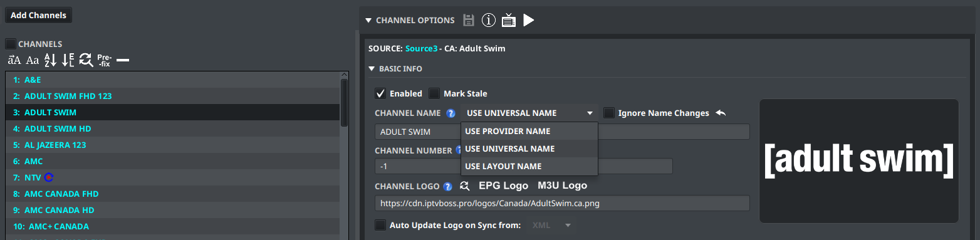Click the title case Aa icon
The width and height of the screenshot is (980, 240).
click(x=33, y=61)
